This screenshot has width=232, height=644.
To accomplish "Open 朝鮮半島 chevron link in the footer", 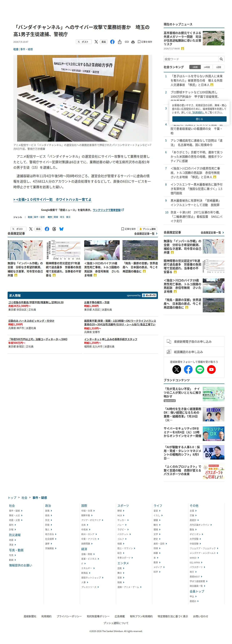I will point(87,515).
